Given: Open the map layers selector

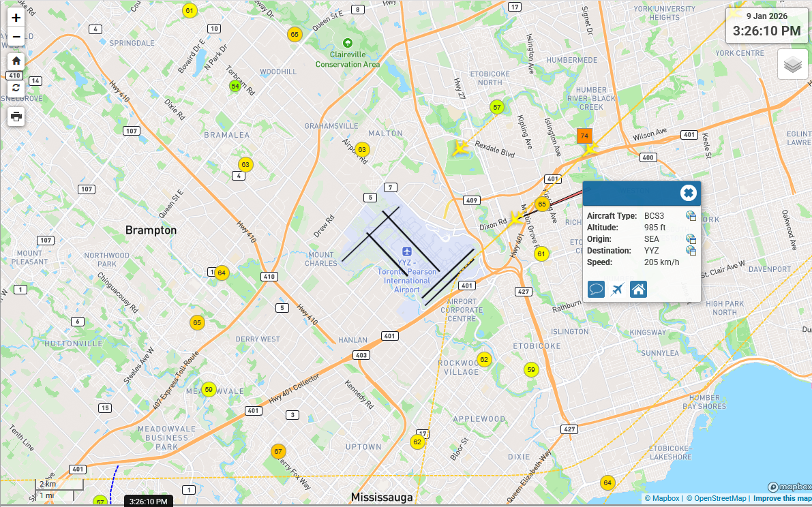Looking at the screenshot, I should (792, 65).
